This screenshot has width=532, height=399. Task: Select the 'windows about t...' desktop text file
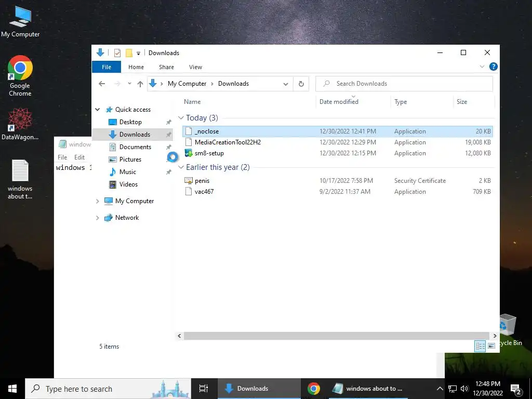point(20,179)
